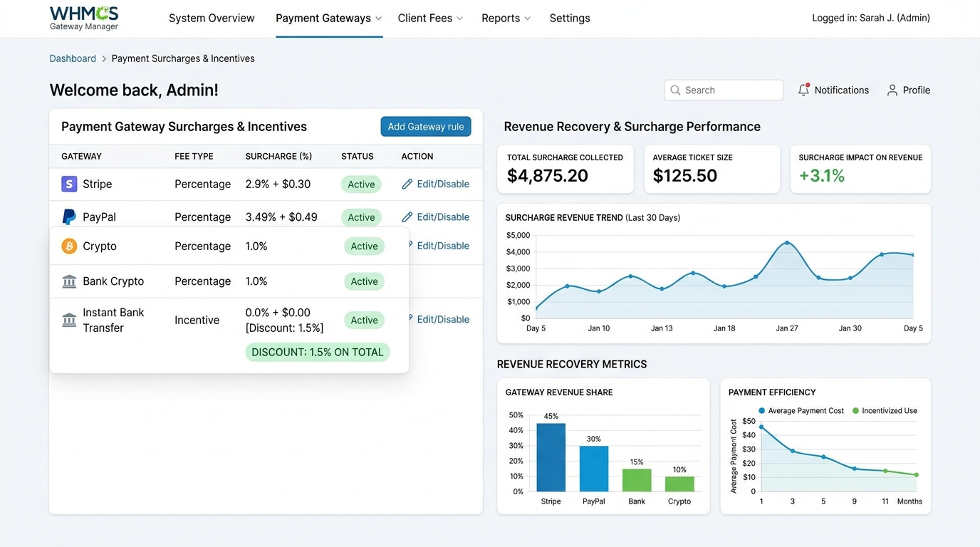Screen dimensions: 980x547
Task: Click the "3.49% + $0.49" surcharge cell
Action: pyautogui.click(x=281, y=217)
